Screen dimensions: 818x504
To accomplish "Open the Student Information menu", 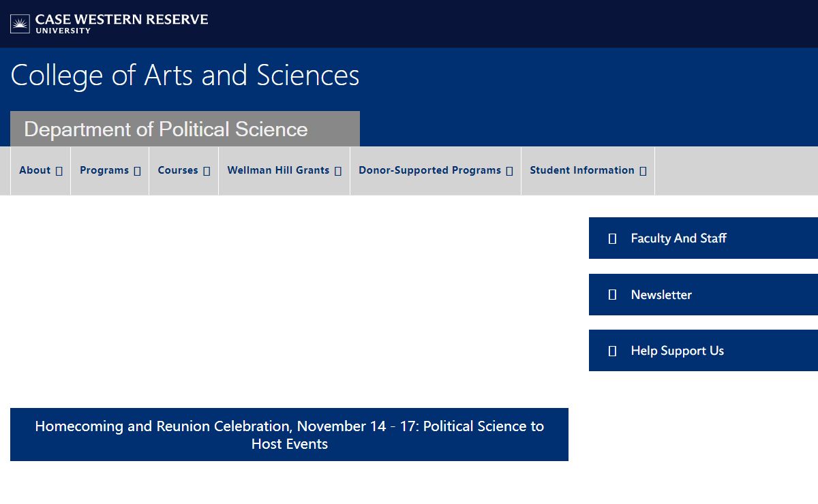I will (x=588, y=171).
